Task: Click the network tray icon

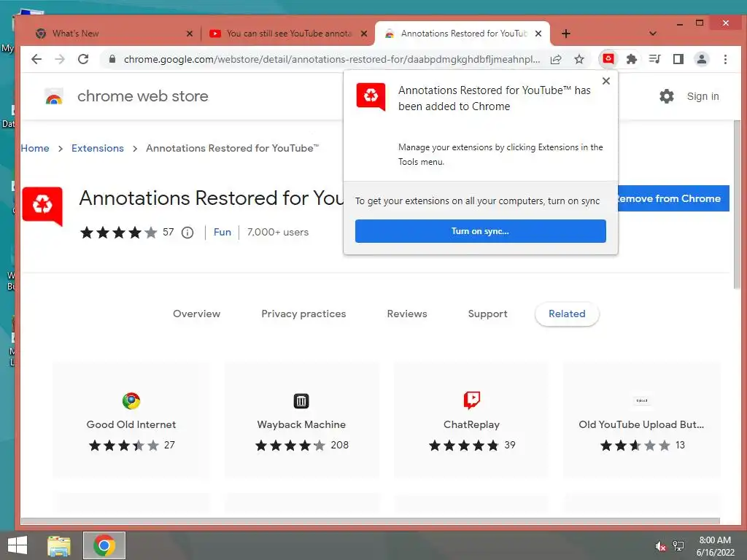Action: click(678, 545)
